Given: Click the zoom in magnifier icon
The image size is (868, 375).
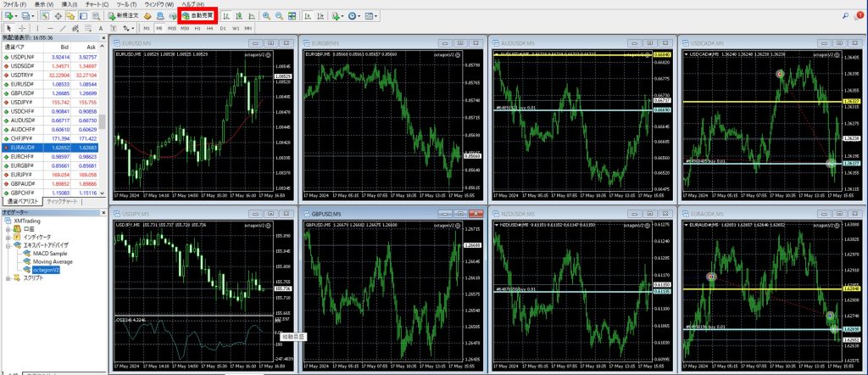Looking at the screenshot, I should pos(267,15).
